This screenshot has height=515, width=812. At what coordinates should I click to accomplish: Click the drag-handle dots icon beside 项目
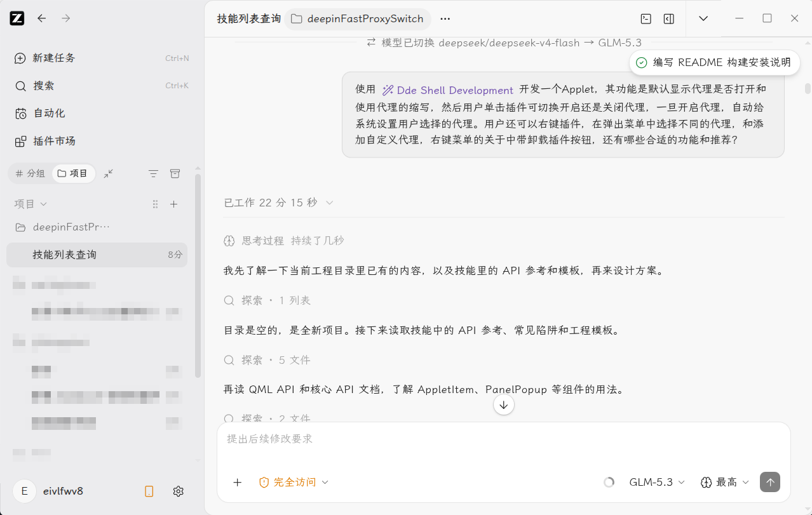point(156,204)
